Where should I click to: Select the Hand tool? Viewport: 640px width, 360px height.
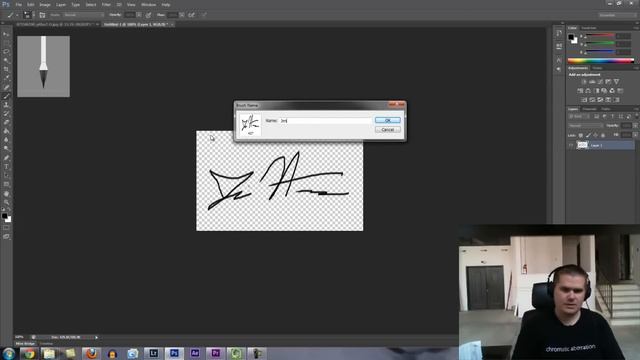6,193
